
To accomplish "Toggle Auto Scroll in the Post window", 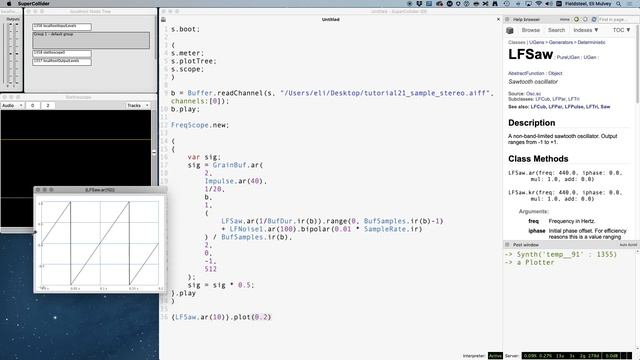I will (x=628, y=245).
